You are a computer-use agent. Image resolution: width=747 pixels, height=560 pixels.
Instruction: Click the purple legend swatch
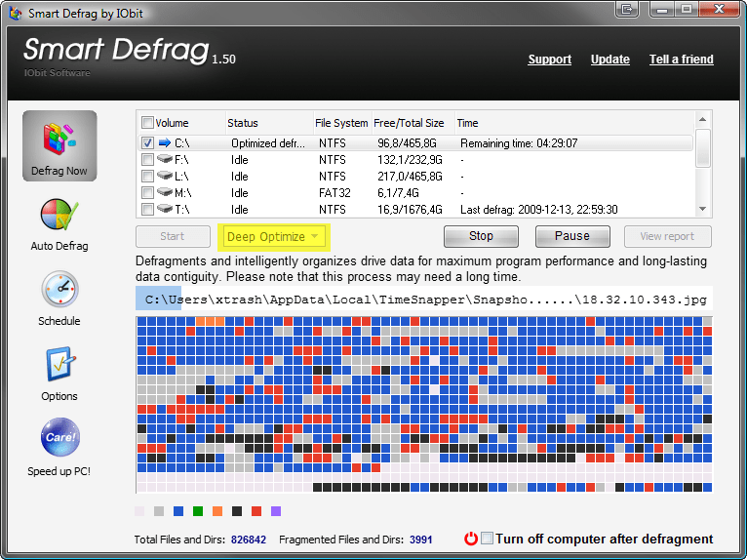click(x=276, y=511)
